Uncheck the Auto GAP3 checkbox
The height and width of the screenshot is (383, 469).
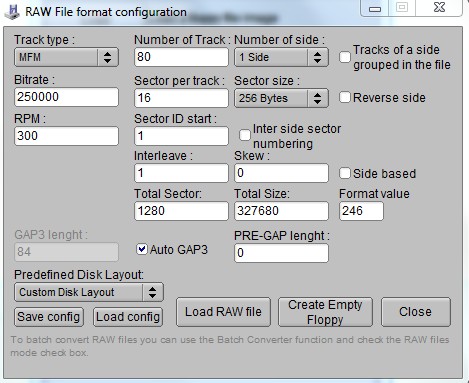click(142, 249)
